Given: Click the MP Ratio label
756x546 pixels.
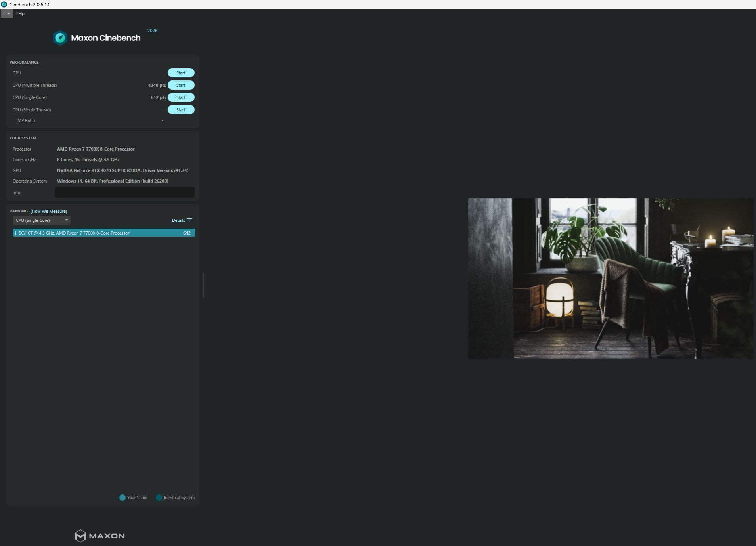Looking at the screenshot, I should pos(26,120).
